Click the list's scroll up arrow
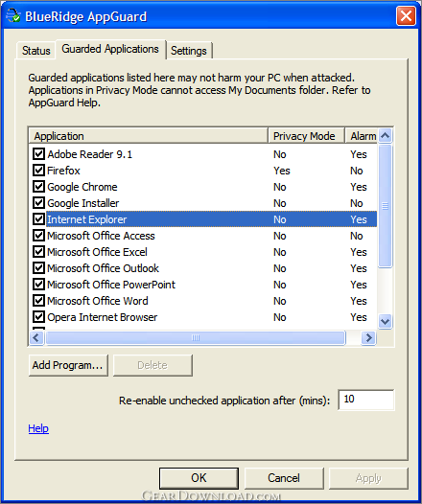 385,136
